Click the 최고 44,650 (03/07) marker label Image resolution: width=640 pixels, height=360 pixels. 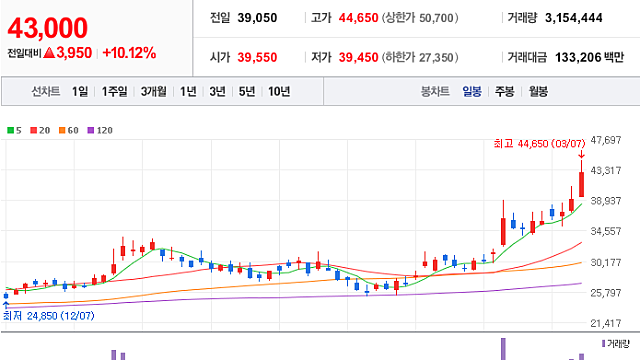click(539, 144)
